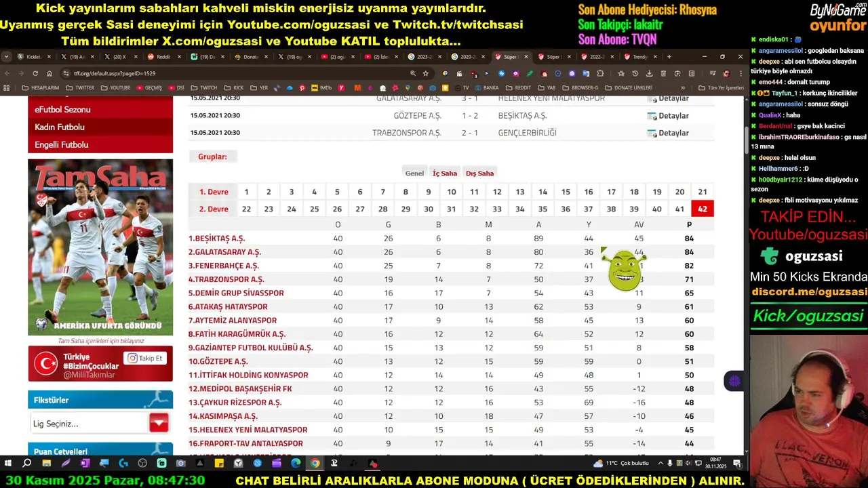The image size is (868, 488).
Task: Open a new browser tab with plus icon
Action: pos(669,57)
